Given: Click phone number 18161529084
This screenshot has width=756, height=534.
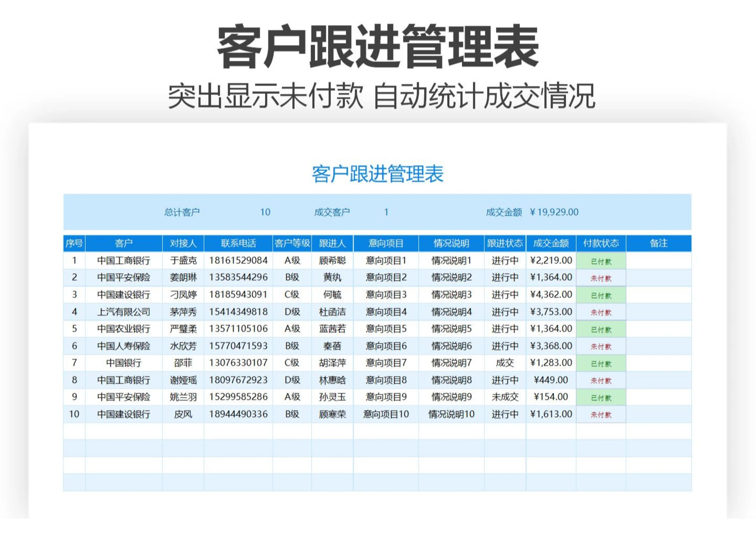Looking at the screenshot, I should point(238,261).
